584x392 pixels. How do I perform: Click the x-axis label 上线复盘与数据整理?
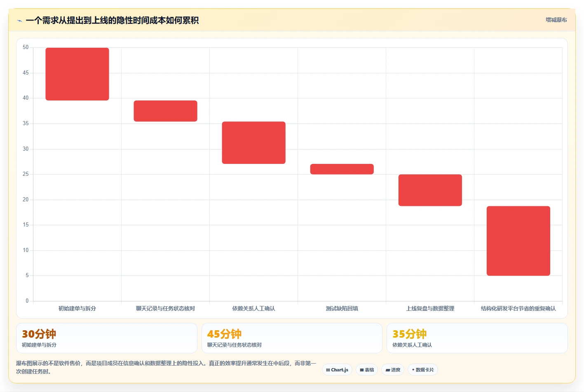tap(430, 308)
